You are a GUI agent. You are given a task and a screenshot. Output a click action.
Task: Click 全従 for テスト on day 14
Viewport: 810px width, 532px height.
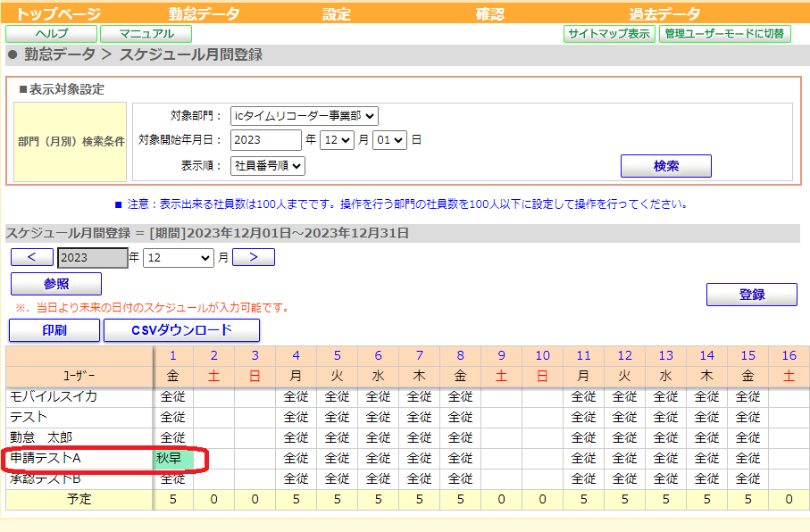pos(706,418)
